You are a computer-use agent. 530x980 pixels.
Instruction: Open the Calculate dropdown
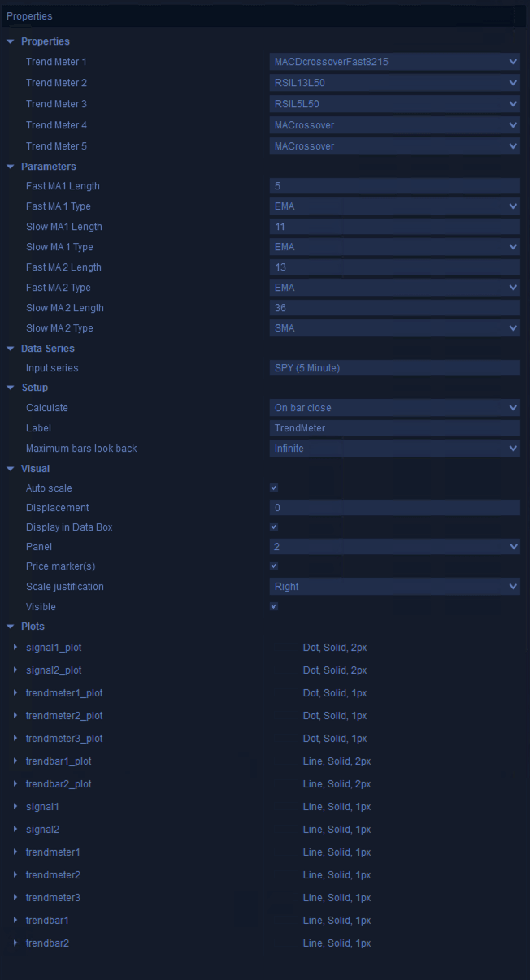[394, 408]
